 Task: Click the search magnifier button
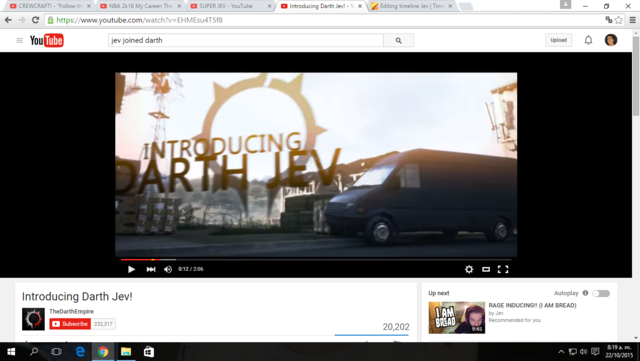pos(398,40)
